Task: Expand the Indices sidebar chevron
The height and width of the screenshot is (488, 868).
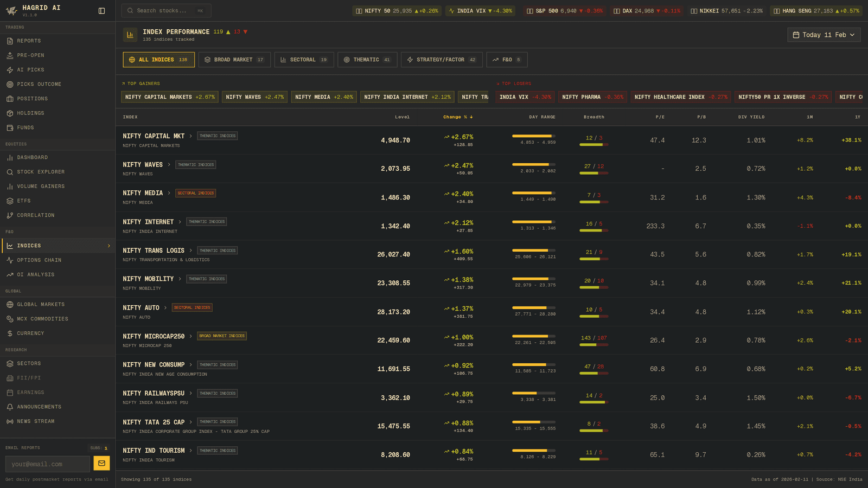Action: point(108,246)
